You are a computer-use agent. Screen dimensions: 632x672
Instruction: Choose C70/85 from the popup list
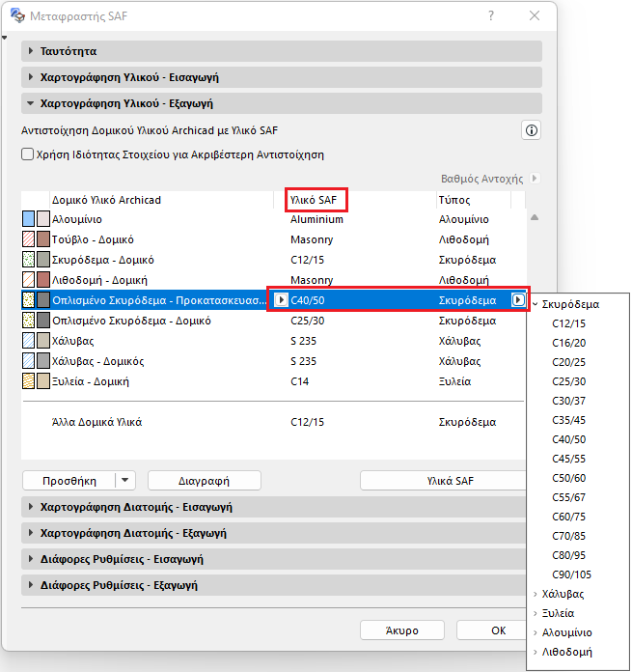[568, 536]
